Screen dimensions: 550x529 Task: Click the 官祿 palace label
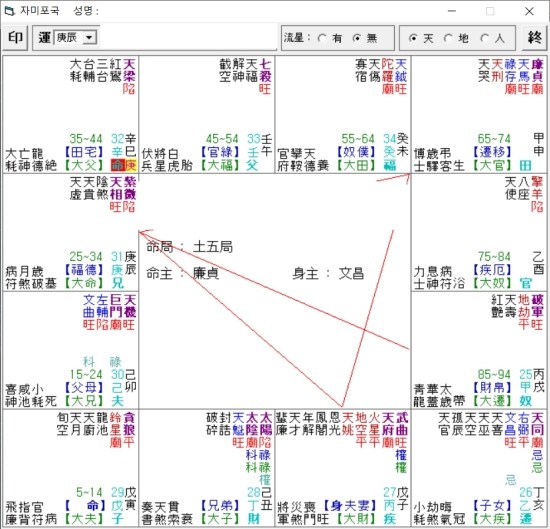[220, 152]
